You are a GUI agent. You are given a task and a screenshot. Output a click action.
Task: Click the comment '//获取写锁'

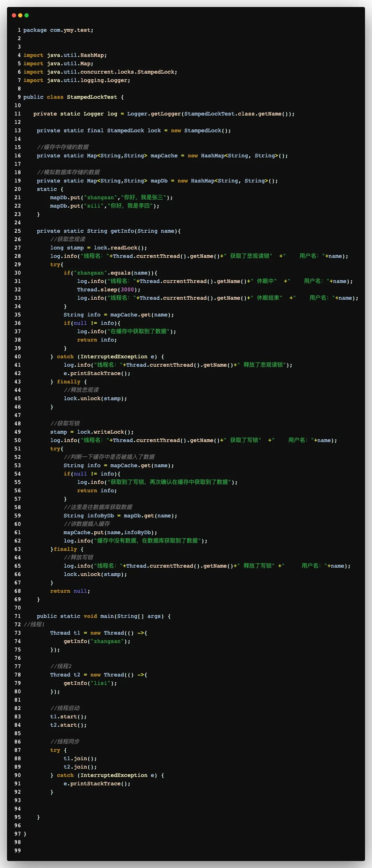[x=65, y=424]
